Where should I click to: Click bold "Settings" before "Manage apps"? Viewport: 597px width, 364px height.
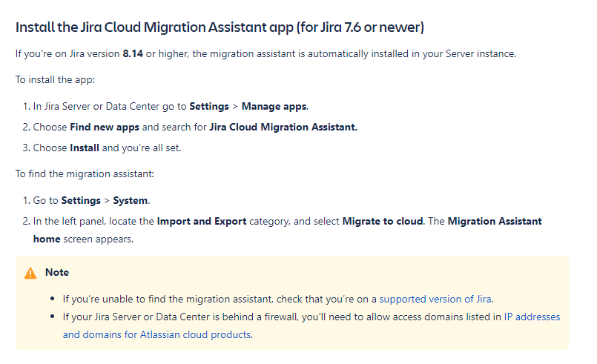tap(208, 107)
